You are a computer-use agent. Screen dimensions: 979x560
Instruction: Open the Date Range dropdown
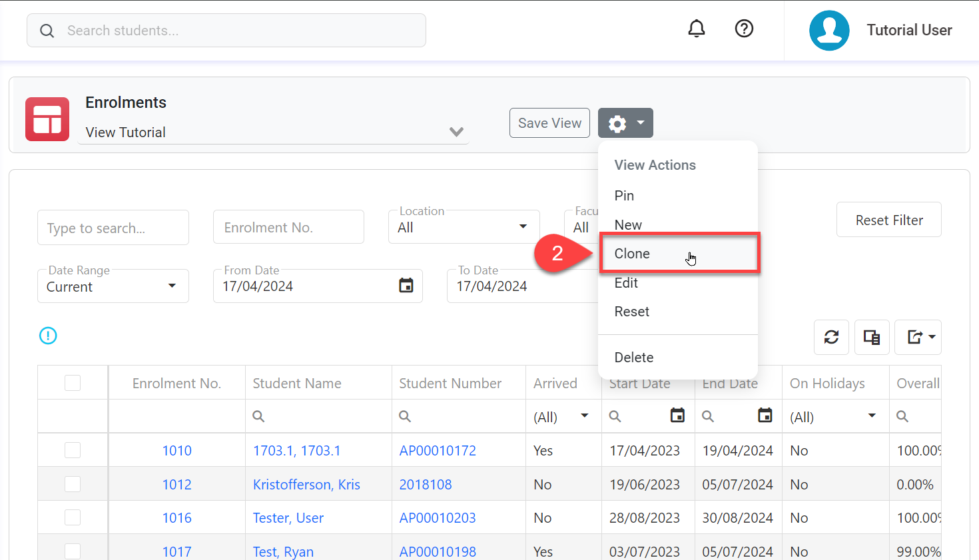113,286
